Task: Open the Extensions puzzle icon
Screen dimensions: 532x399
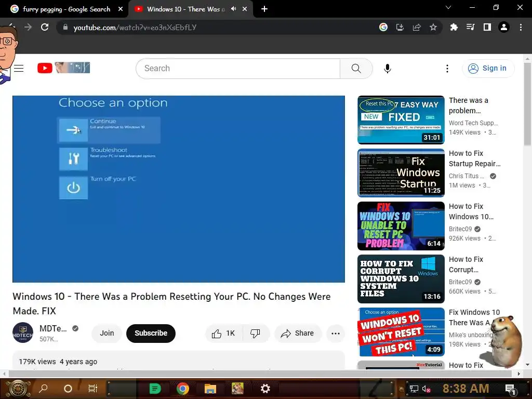Action: point(454,27)
